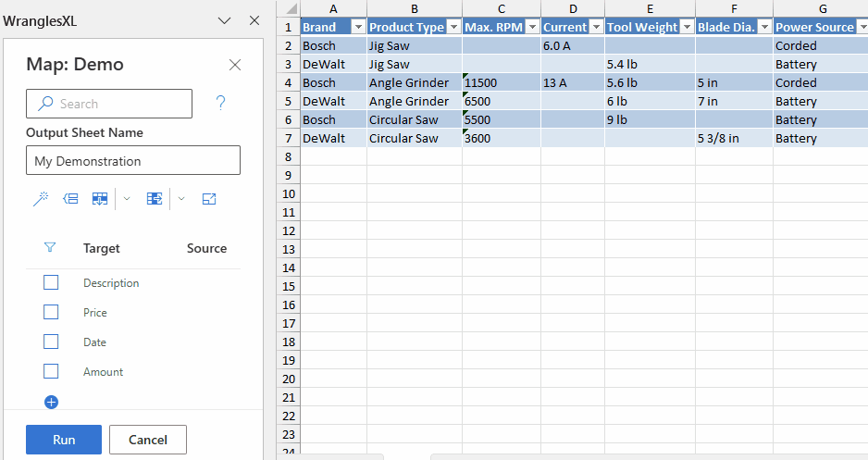Click the Run button
The image size is (868, 460).
coord(64,440)
